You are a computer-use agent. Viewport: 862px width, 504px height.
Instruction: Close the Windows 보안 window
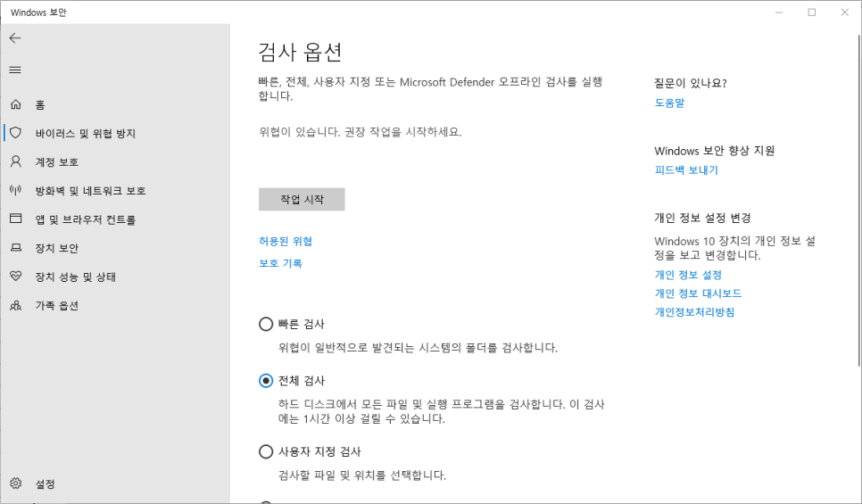tap(844, 12)
